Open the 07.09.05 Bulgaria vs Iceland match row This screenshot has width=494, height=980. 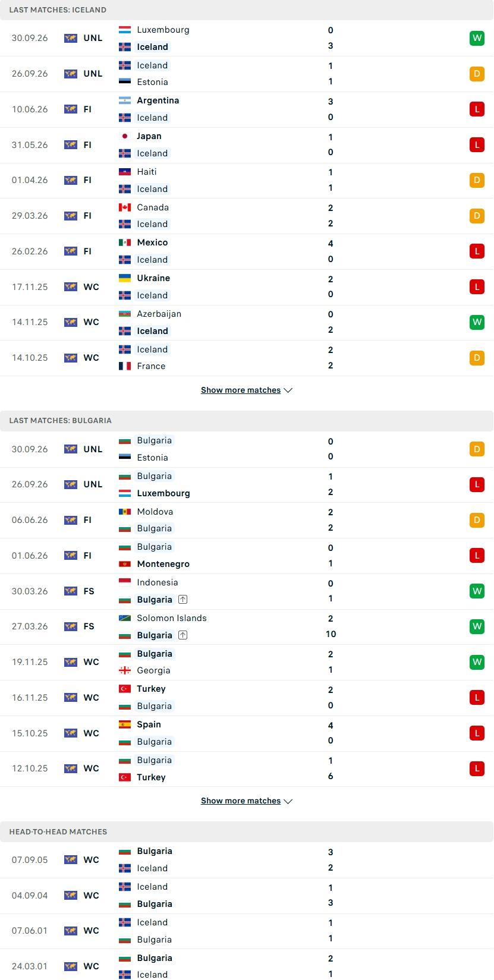pyautogui.click(x=247, y=860)
